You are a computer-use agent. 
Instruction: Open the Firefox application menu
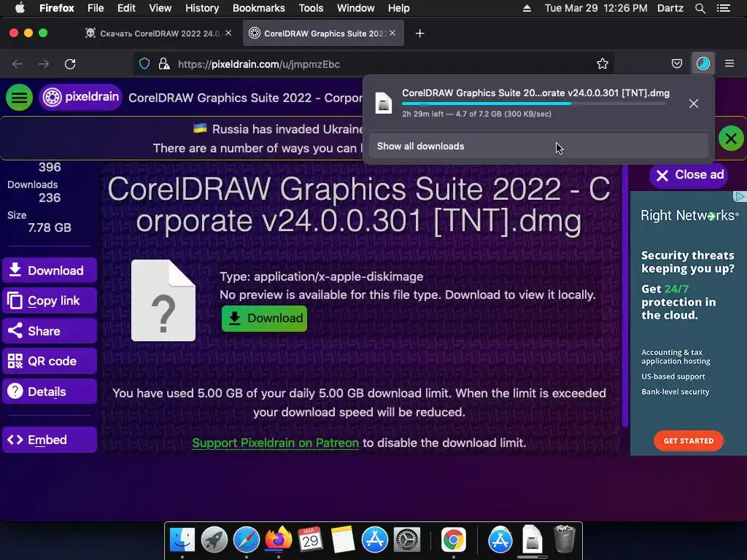click(57, 8)
